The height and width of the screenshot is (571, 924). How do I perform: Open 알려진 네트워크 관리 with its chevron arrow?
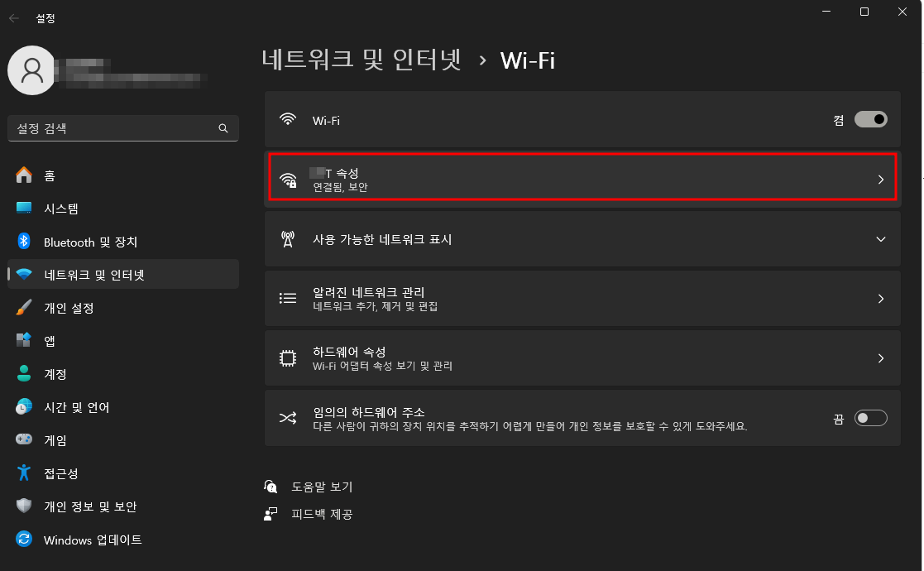[880, 299]
